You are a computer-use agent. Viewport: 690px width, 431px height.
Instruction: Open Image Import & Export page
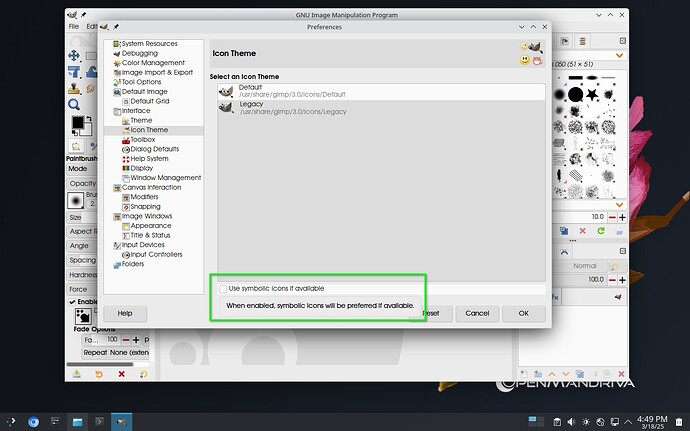(x=157, y=72)
